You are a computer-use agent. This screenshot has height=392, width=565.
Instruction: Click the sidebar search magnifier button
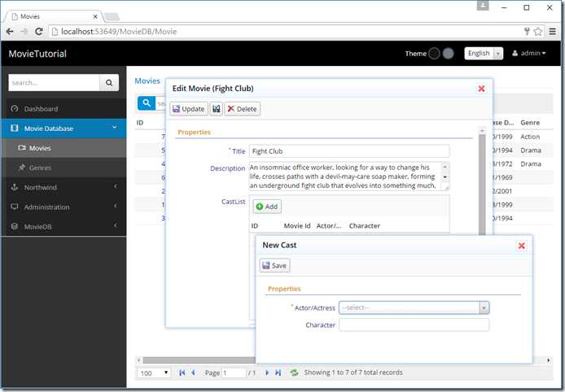109,83
